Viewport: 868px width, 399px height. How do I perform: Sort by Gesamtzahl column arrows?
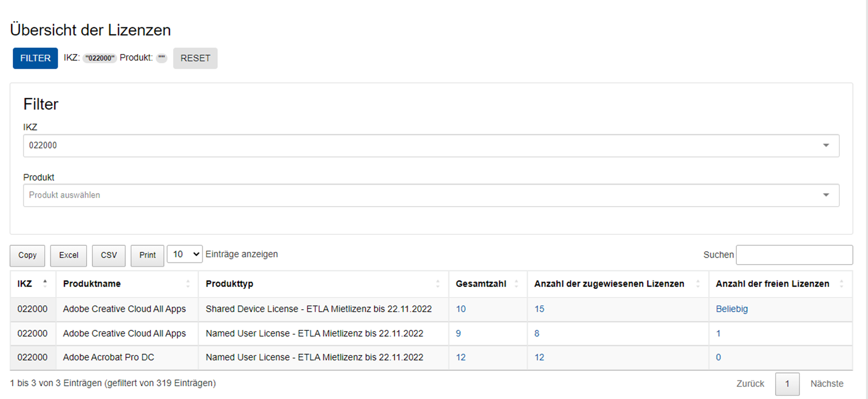(x=516, y=284)
